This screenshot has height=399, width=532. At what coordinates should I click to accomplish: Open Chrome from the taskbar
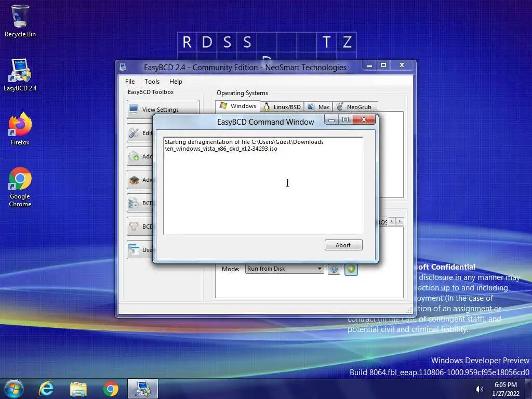[x=111, y=389]
